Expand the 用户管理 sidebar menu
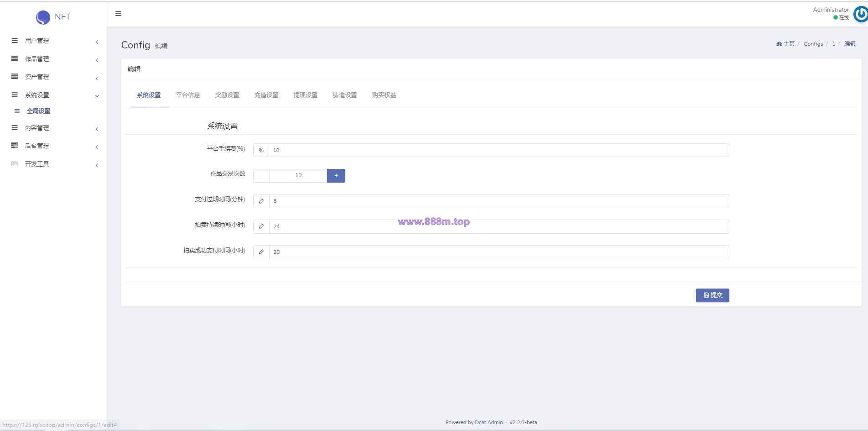Image resolution: width=868 pixels, height=431 pixels. tap(55, 41)
